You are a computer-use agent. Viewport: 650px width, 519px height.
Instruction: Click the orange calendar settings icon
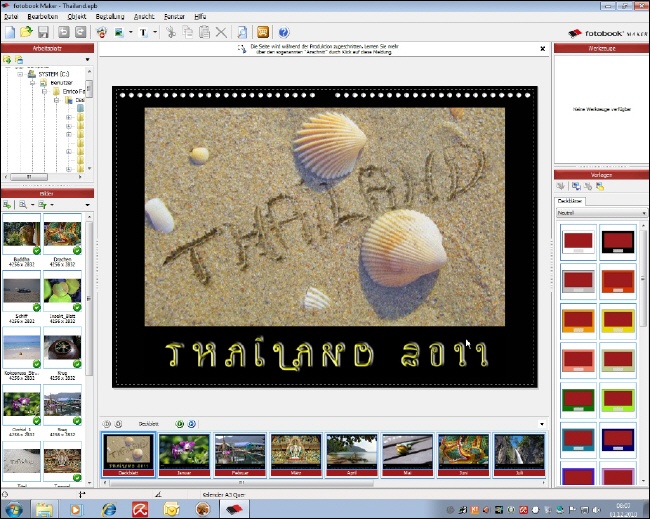pos(263,32)
